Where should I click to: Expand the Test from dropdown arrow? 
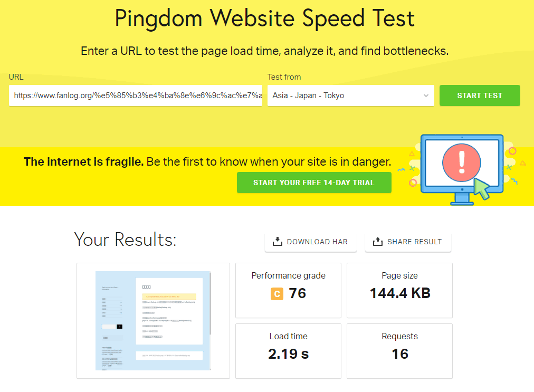426,95
